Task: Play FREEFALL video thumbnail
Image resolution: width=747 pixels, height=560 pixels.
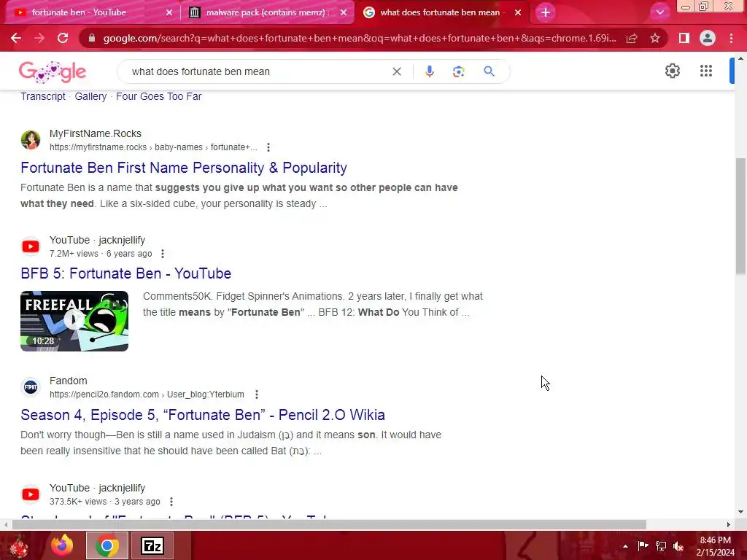Action: [x=74, y=321]
